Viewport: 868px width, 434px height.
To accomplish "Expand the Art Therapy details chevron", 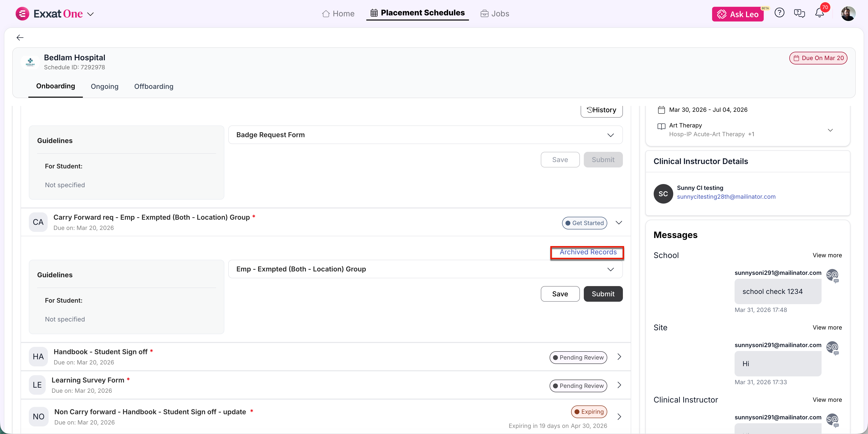I will click(830, 130).
